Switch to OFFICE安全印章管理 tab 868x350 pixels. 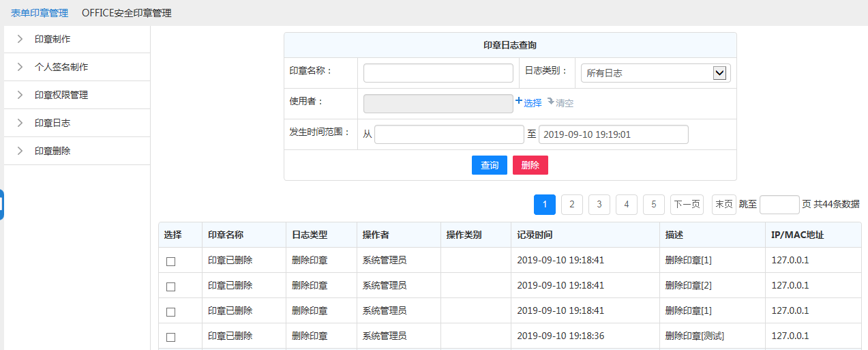pyautogui.click(x=126, y=13)
